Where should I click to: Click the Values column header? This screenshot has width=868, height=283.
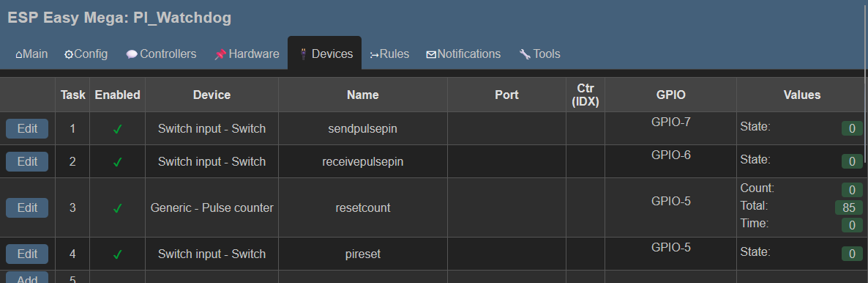(x=801, y=95)
